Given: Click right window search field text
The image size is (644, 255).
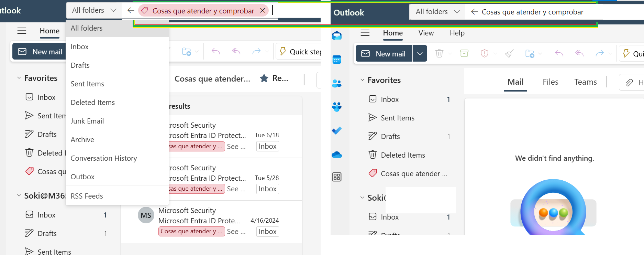Looking at the screenshot, I should [532, 12].
